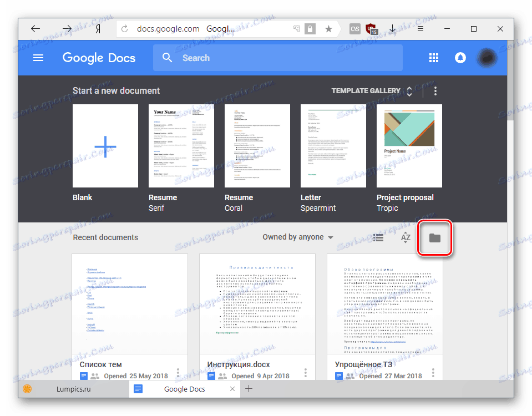Open the notifications bell
The width and height of the screenshot is (532, 416).
(x=460, y=58)
